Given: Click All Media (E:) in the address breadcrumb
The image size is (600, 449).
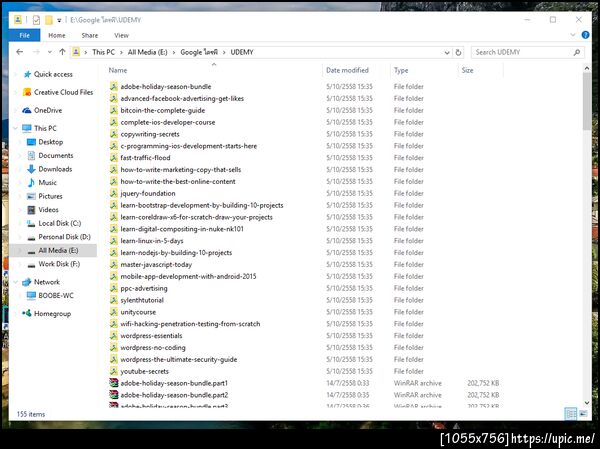Looking at the screenshot, I should tap(147, 52).
